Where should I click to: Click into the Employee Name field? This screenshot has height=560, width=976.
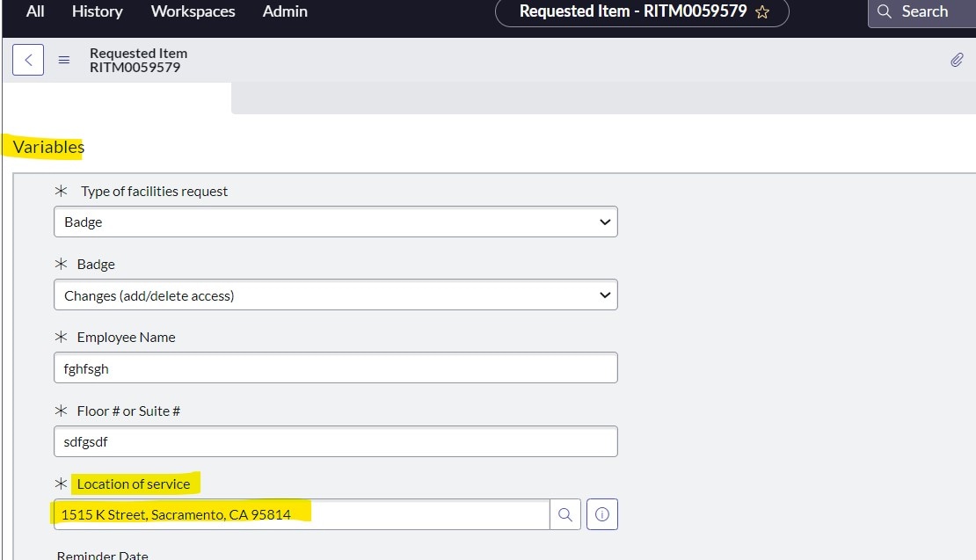[x=335, y=368]
